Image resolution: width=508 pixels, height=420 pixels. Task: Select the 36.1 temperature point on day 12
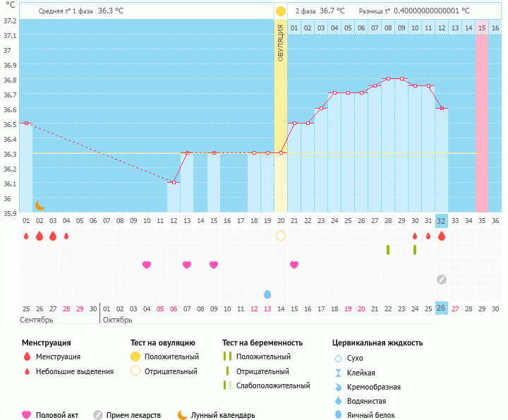pyautogui.click(x=174, y=182)
